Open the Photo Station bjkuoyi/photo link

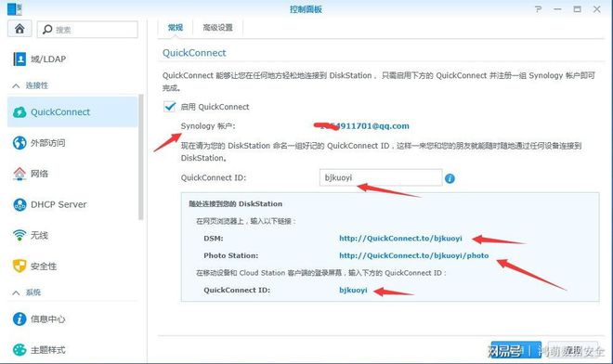pyautogui.click(x=414, y=255)
